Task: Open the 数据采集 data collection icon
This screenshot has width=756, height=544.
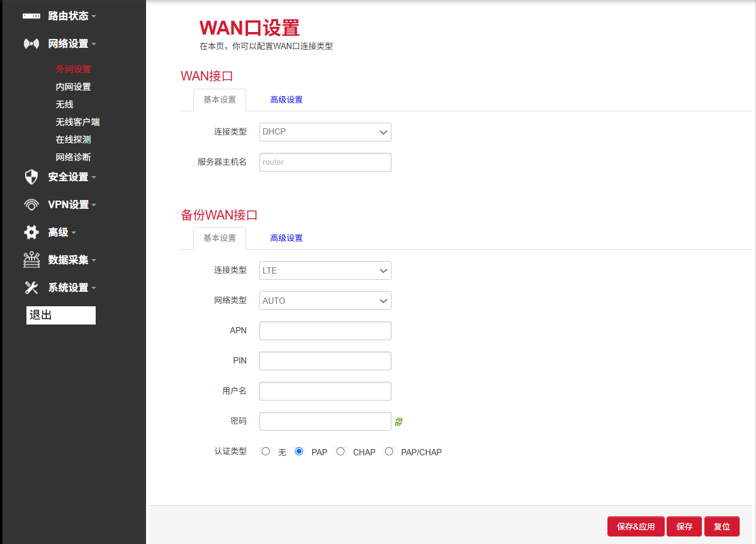Action: 31,259
